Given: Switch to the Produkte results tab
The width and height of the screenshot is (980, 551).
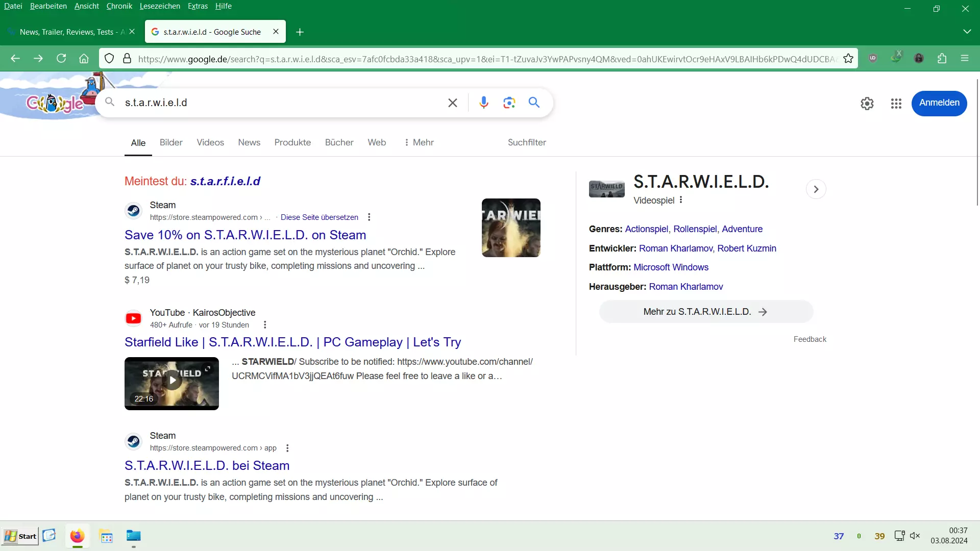Looking at the screenshot, I should [292, 142].
